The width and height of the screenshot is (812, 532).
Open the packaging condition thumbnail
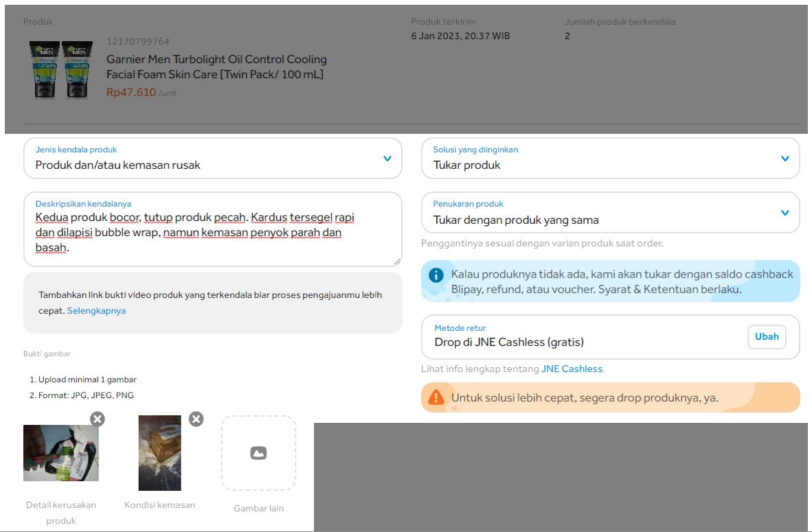(159, 453)
